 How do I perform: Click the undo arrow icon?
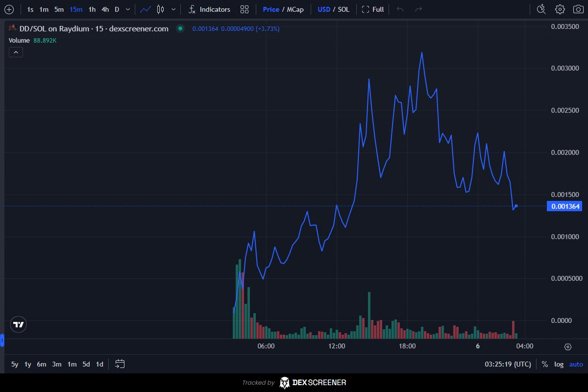point(400,9)
